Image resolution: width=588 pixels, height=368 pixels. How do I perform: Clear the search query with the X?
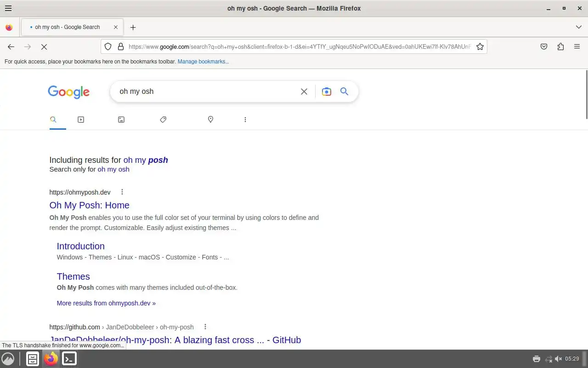pyautogui.click(x=304, y=92)
